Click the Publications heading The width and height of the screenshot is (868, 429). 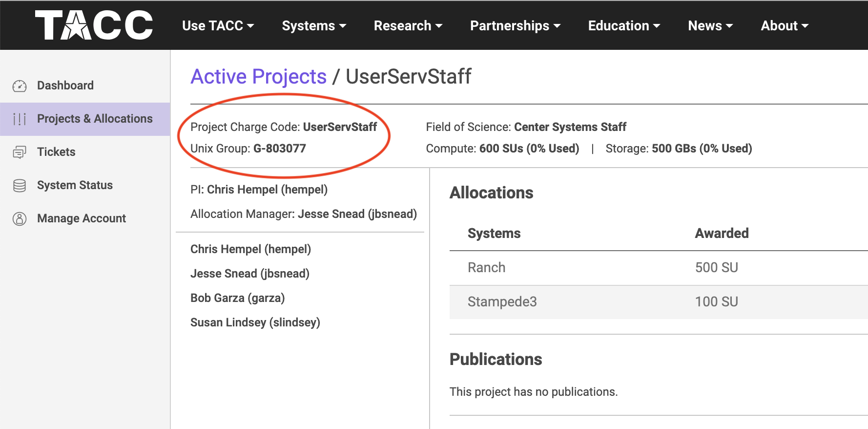pyautogui.click(x=496, y=359)
